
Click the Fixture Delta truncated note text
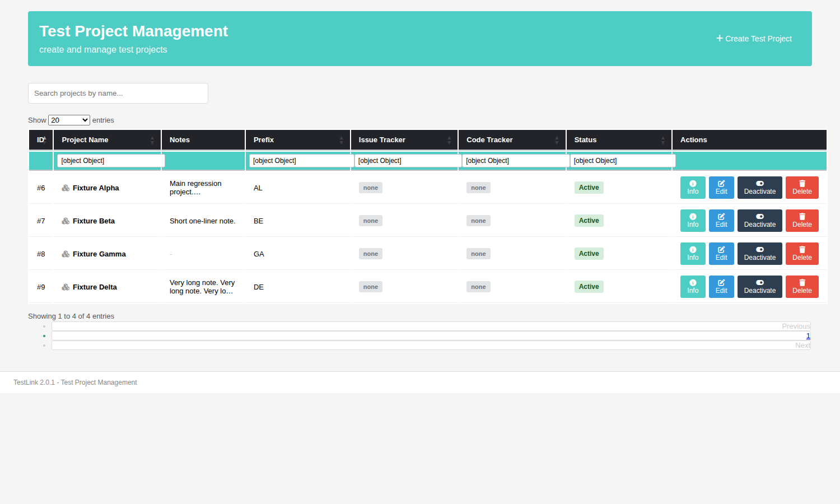tap(202, 287)
